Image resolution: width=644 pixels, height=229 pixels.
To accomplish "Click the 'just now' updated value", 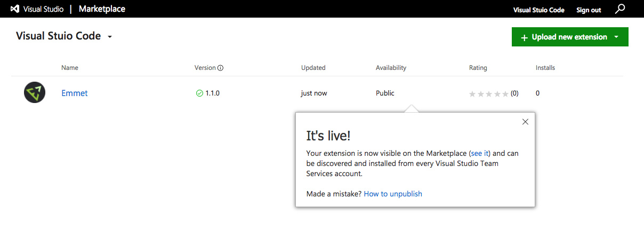I will coord(314,93).
